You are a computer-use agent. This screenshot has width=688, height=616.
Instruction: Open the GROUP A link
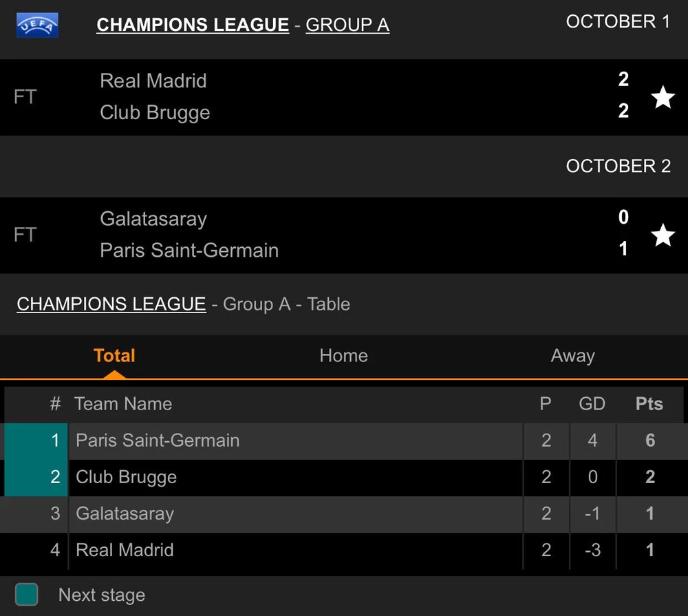pos(347,25)
